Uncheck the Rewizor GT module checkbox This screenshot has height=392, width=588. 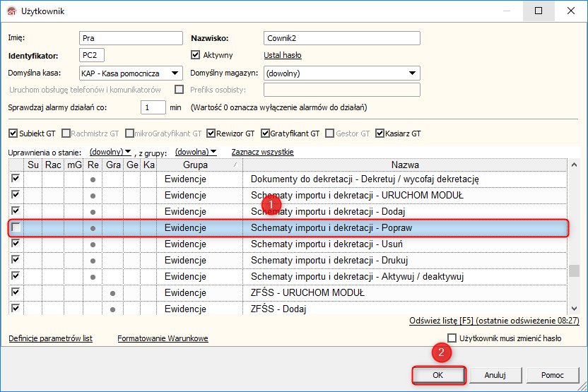point(211,133)
